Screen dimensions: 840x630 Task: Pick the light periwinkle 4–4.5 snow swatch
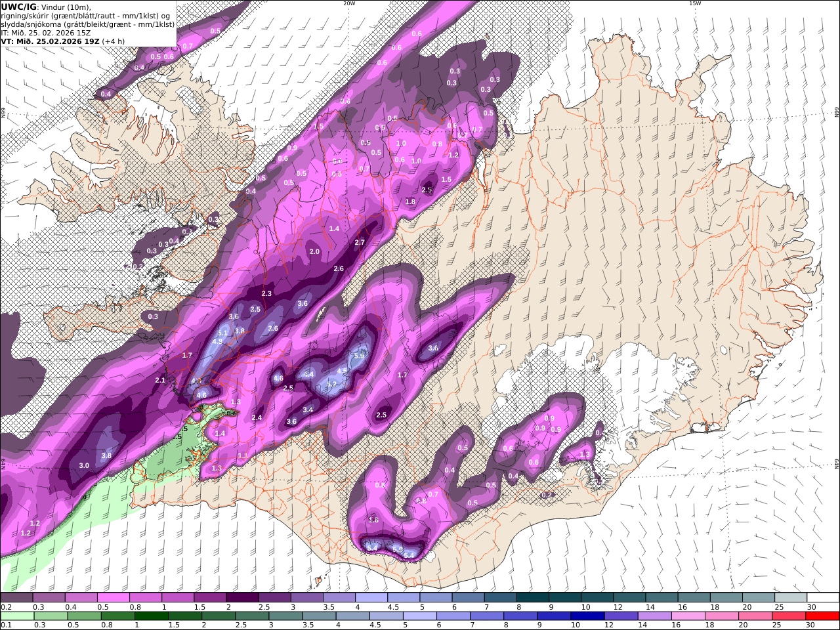pyautogui.click(x=371, y=597)
